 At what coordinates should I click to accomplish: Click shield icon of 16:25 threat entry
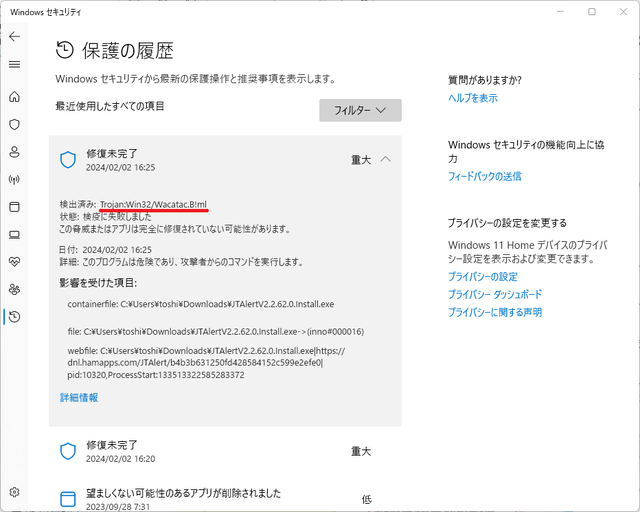pos(68,160)
